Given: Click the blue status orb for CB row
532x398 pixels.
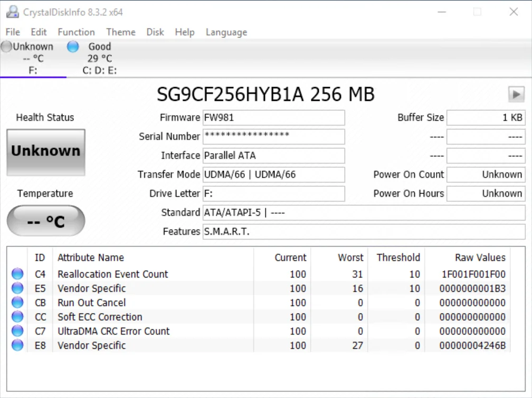Looking at the screenshot, I should pos(17,302).
